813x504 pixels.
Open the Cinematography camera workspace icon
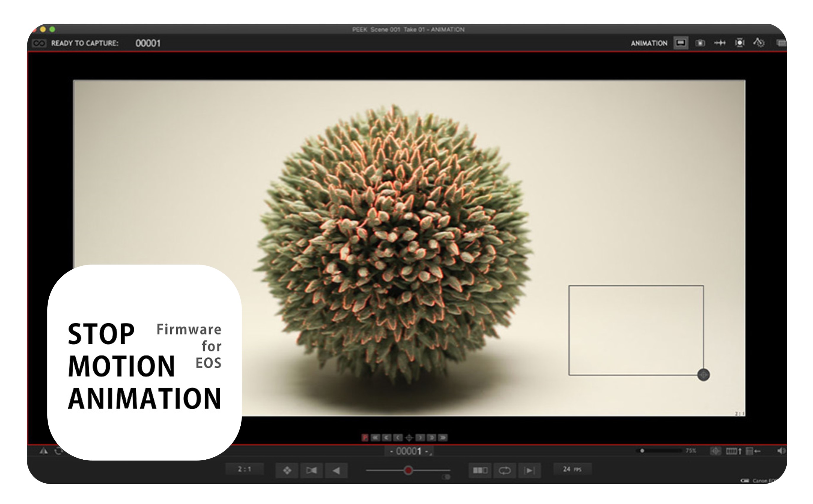click(x=700, y=43)
